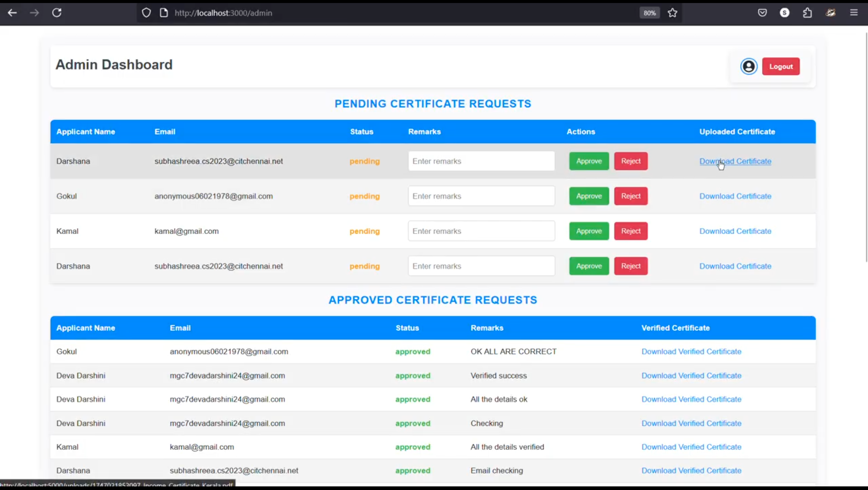
Task: Click the admin profile avatar icon
Action: (x=749, y=66)
